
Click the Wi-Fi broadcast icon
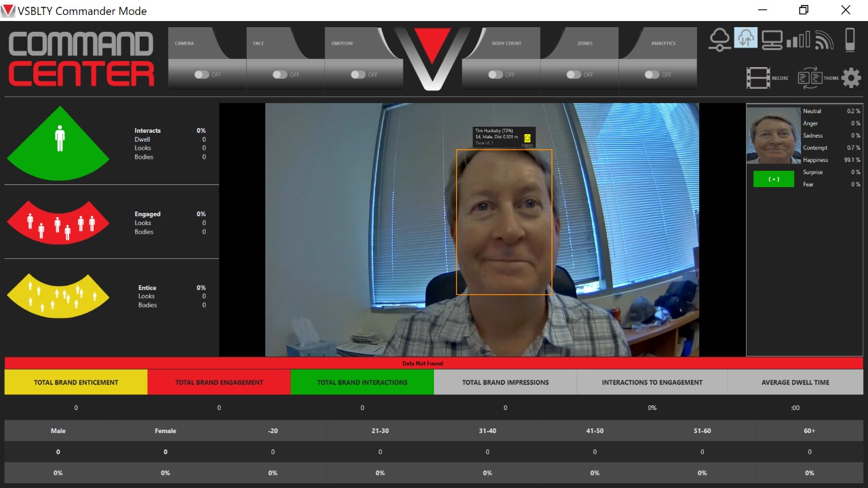tap(824, 40)
